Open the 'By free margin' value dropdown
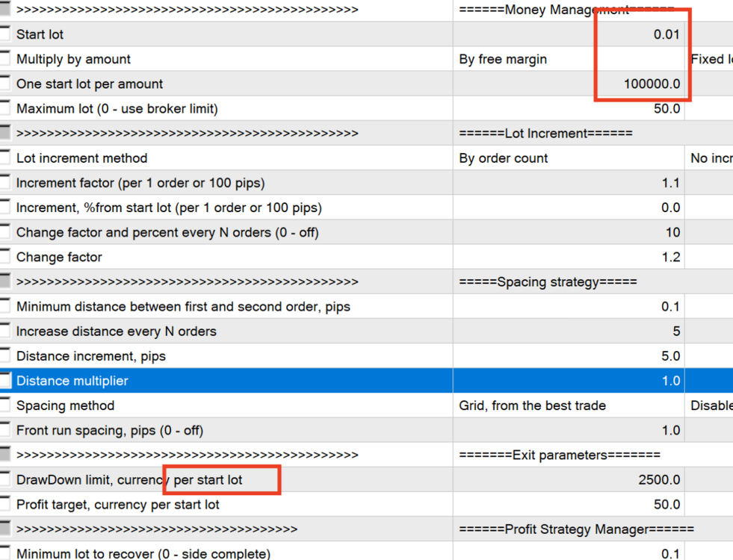 click(x=569, y=59)
